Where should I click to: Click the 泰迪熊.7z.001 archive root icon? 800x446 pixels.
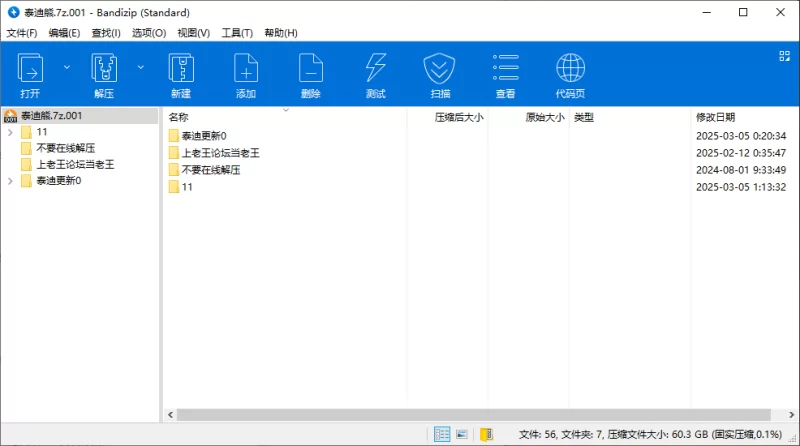(10, 116)
